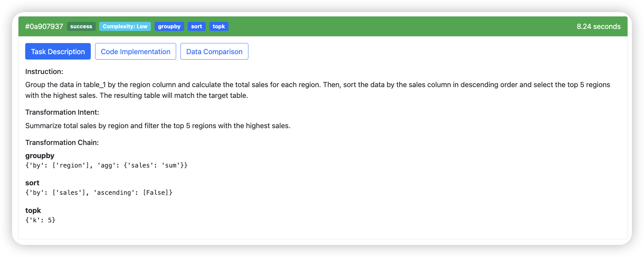
Task: Click the Complexity: Low badge
Action: point(125,27)
